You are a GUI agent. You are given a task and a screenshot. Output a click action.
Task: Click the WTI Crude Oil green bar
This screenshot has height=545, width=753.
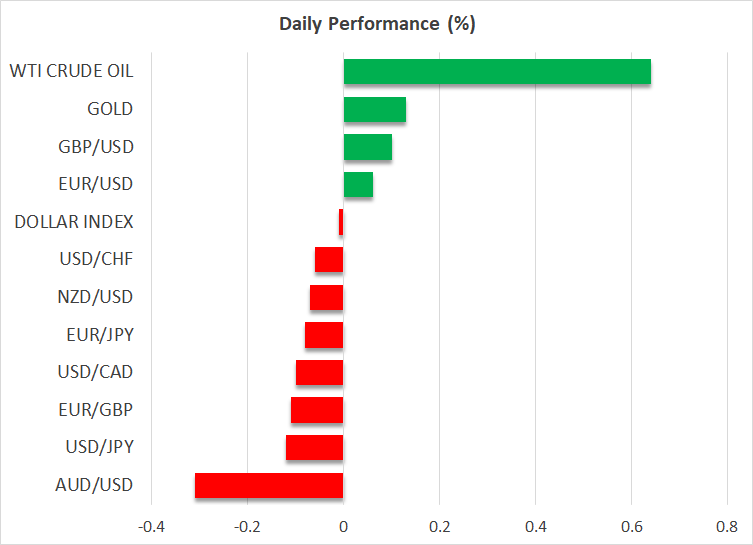(x=497, y=72)
